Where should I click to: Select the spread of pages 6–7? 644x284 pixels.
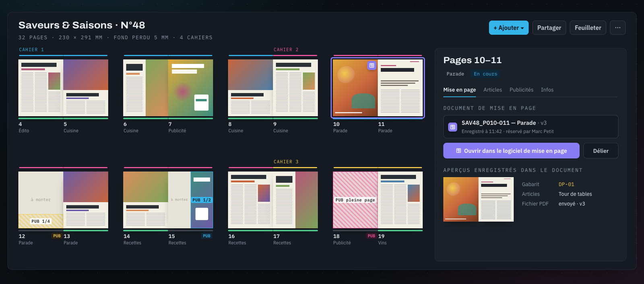click(x=168, y=88)
